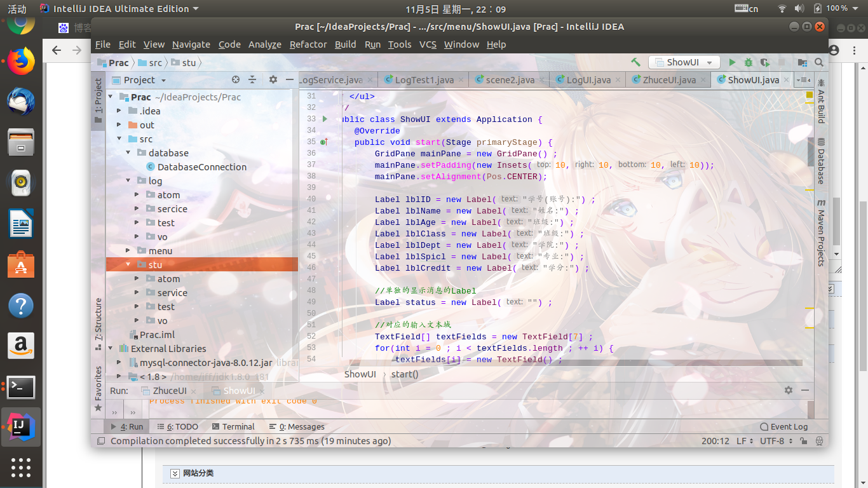Select Prac.iml file in project tree
Viewport: 868px width, 488px height.
157,335
